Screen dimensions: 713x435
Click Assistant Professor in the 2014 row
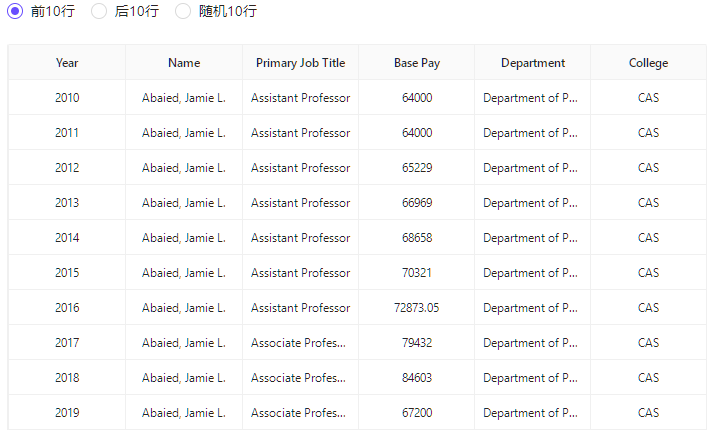point(300,238)
